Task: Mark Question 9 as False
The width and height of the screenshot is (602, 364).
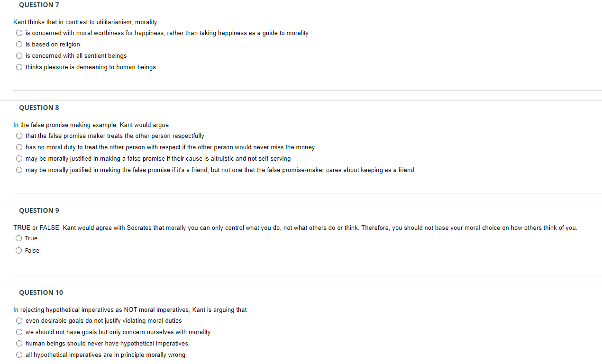Action: click(x=19, y=251)
